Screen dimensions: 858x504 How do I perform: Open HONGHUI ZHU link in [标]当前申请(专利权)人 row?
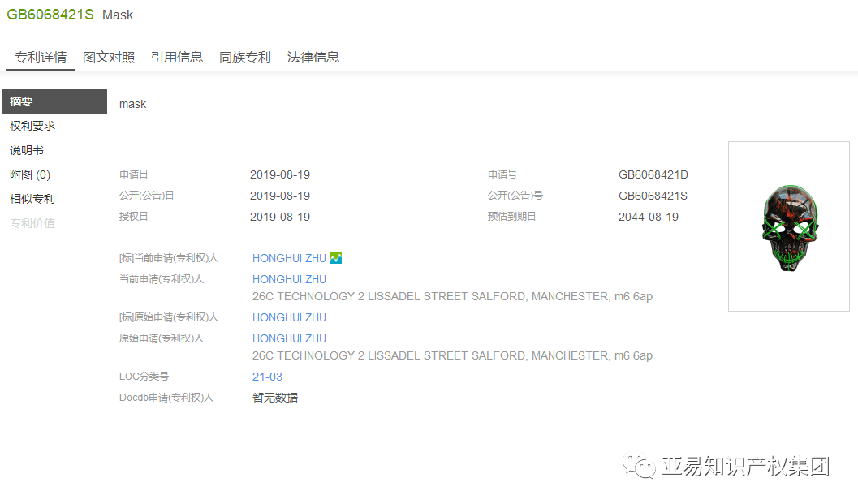click(289, 258)
